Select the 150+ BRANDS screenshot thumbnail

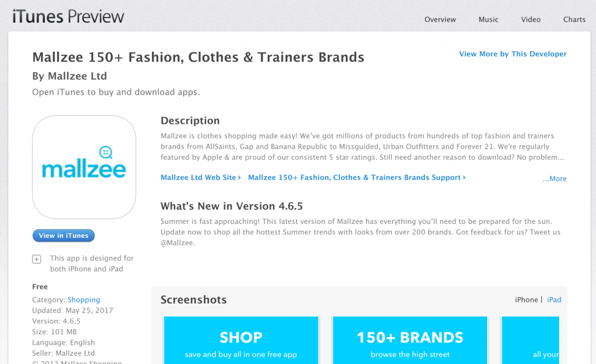click(x=410, y=340)
